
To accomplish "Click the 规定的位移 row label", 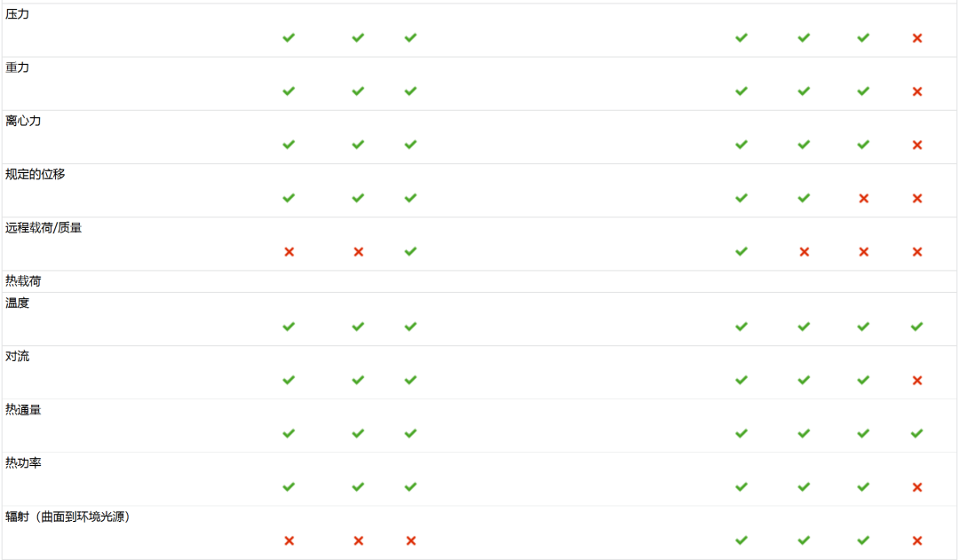I will [x=35, y=174].
